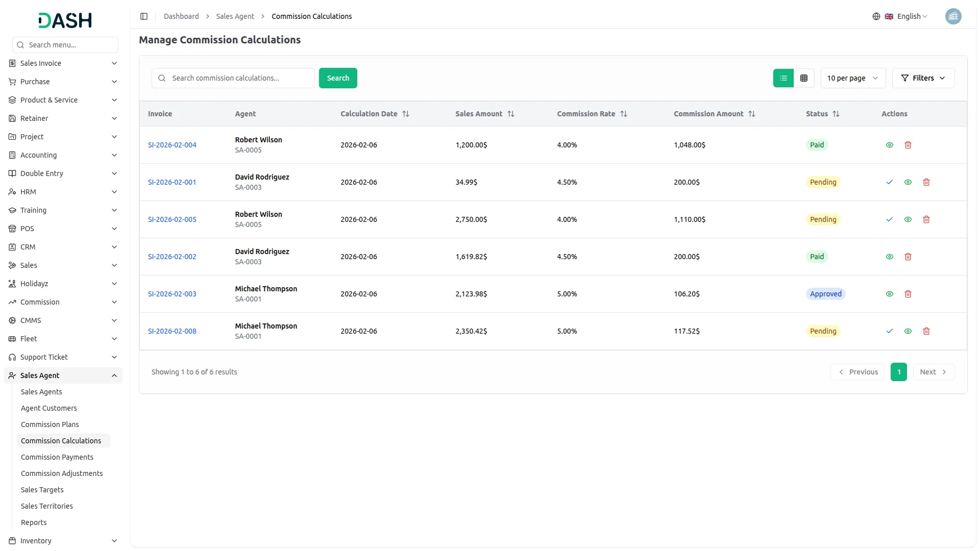Focus the search commission calculations field
This screenshot has width=980, height=551.
(240, 78)
